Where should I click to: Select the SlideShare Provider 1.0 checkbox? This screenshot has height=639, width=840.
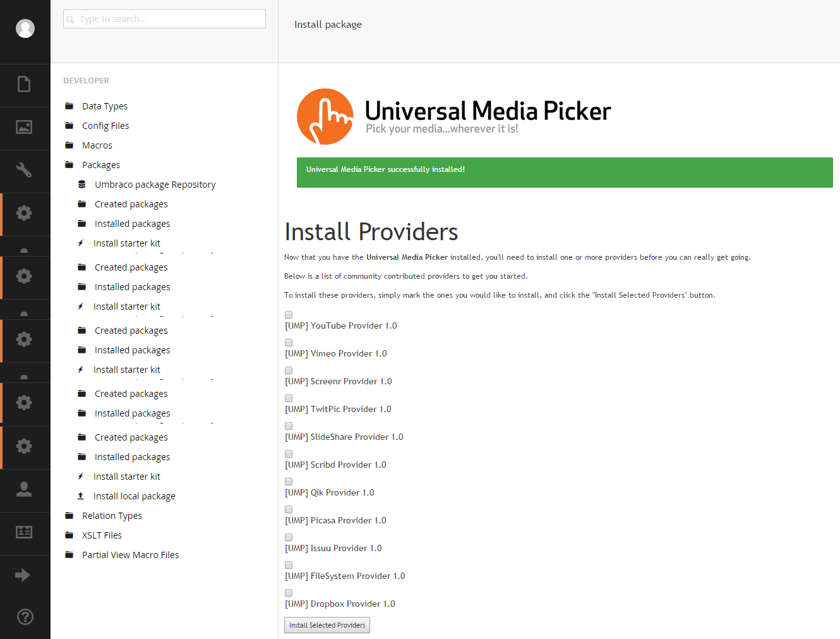point(289,426)
